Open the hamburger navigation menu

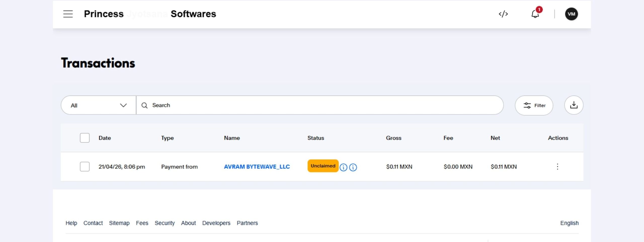68,14
